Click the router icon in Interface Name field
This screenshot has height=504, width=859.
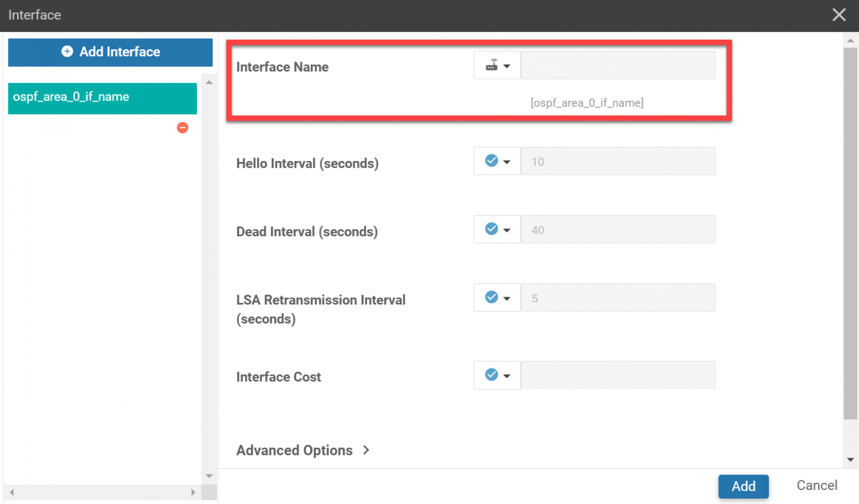click(492, 65)
